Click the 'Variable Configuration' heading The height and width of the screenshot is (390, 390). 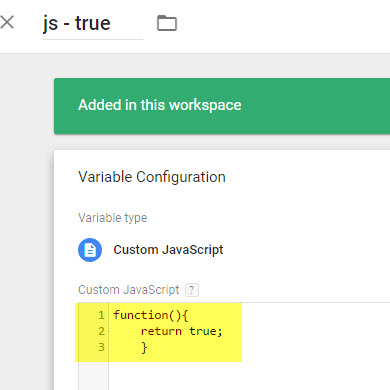(x=152, y=177)
